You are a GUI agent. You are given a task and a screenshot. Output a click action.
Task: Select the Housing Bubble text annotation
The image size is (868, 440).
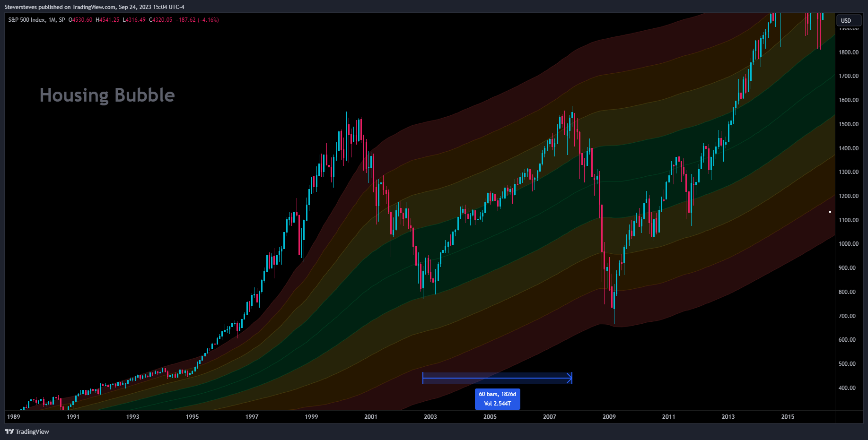107,95
